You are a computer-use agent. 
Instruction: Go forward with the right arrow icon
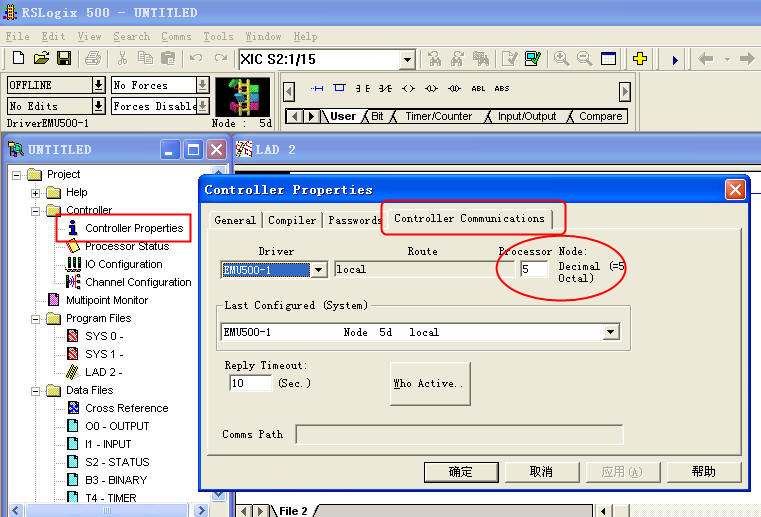(747, 59)
